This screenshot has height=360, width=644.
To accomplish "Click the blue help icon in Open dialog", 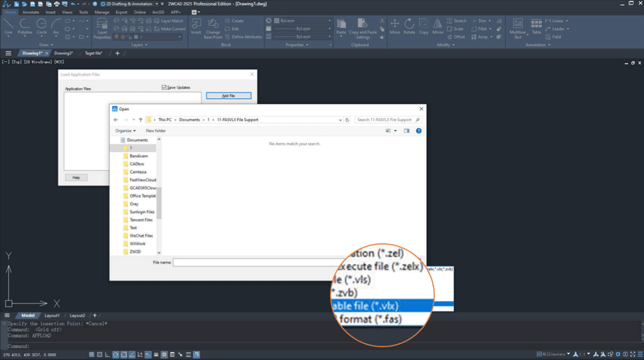I will pos(419,131).
